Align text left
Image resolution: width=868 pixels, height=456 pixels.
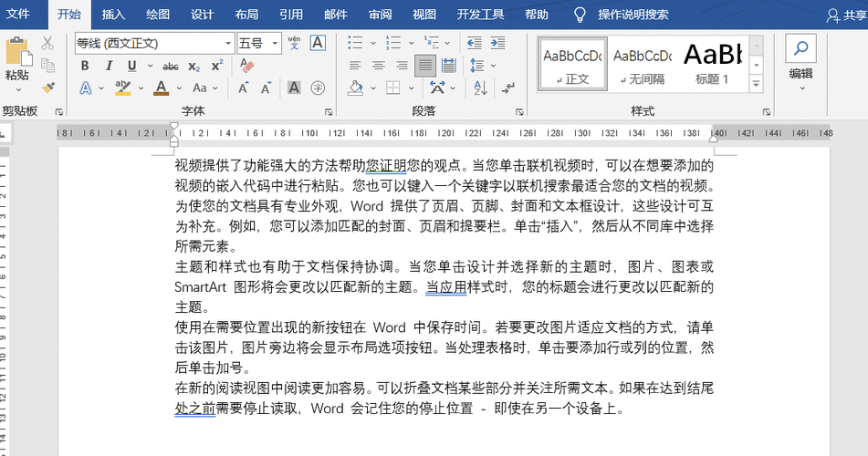click(355, 66)
